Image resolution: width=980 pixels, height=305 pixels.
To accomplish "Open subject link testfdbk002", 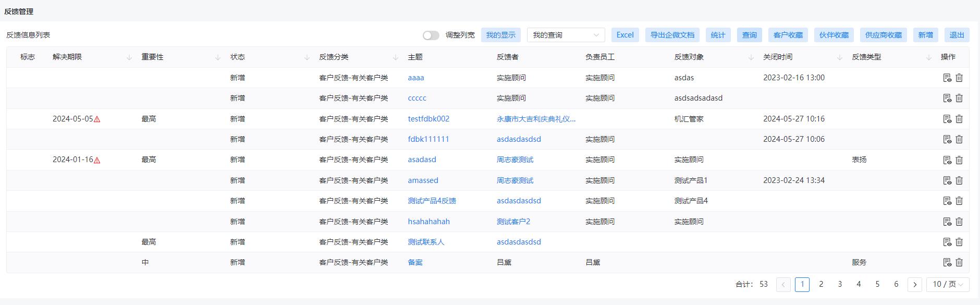I will tap(428, 119).
